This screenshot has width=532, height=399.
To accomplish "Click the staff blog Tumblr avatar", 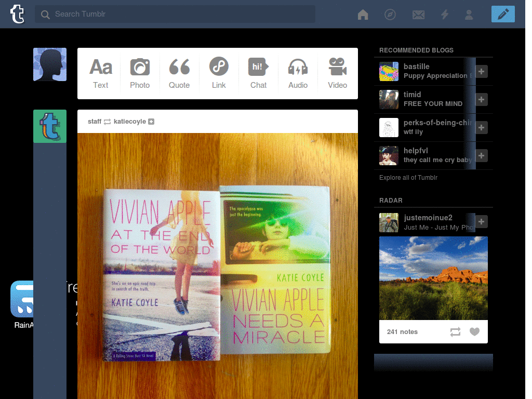I will (x=50, y=126).
